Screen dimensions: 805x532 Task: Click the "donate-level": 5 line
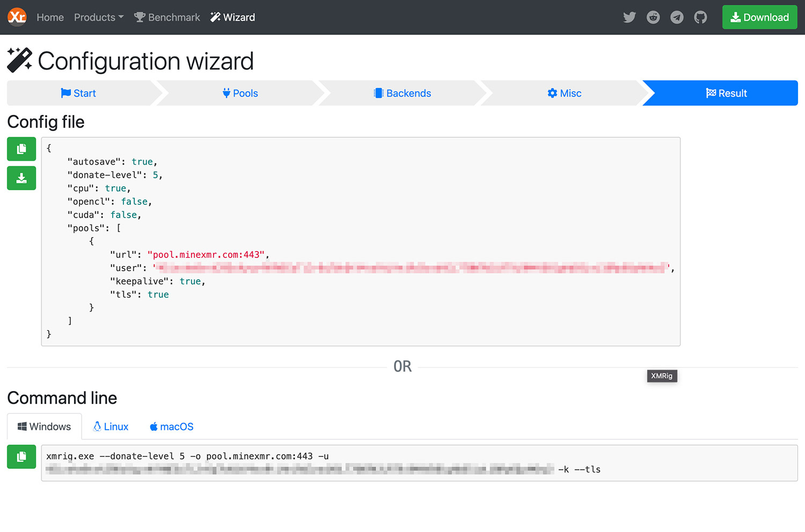115,175
